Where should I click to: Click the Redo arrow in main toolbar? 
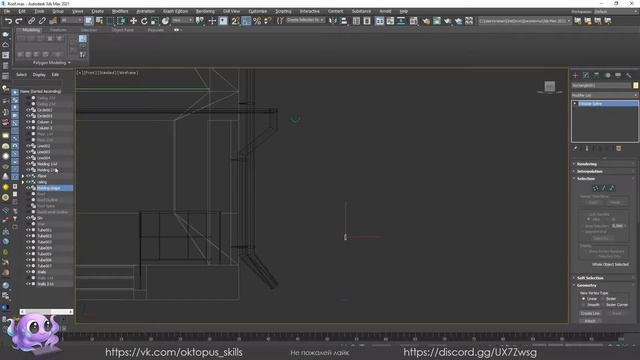point(19,21)
